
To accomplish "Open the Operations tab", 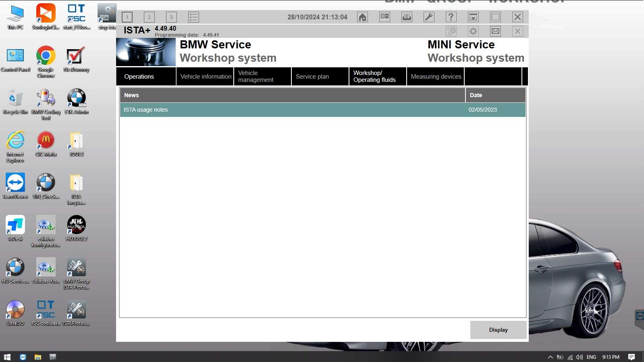I will pyautogui.click(x=146, y=77).
